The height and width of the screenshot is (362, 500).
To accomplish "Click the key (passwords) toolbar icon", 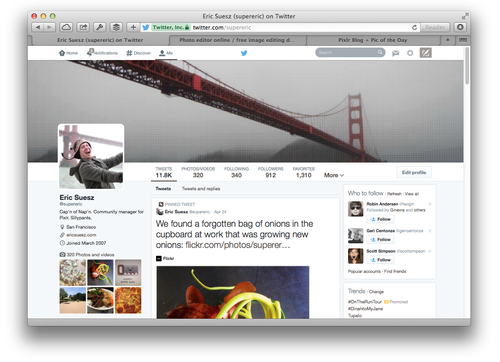I will [x=100, y=27].
